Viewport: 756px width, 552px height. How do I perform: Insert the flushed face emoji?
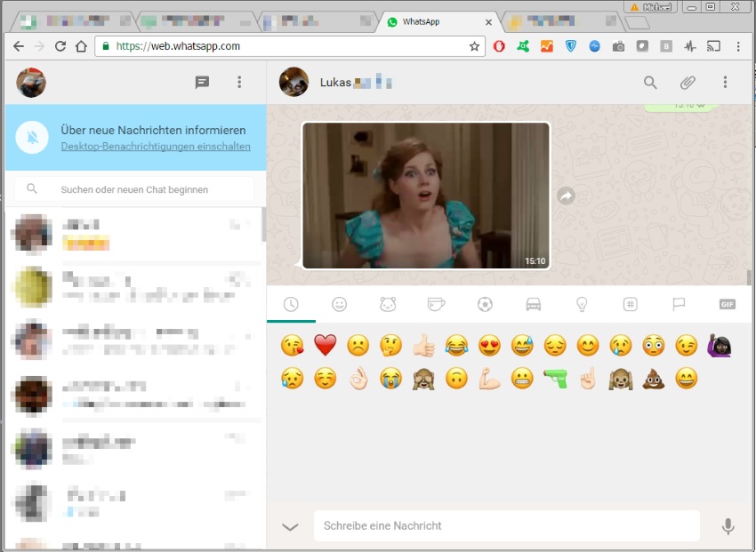click(654, 346)
